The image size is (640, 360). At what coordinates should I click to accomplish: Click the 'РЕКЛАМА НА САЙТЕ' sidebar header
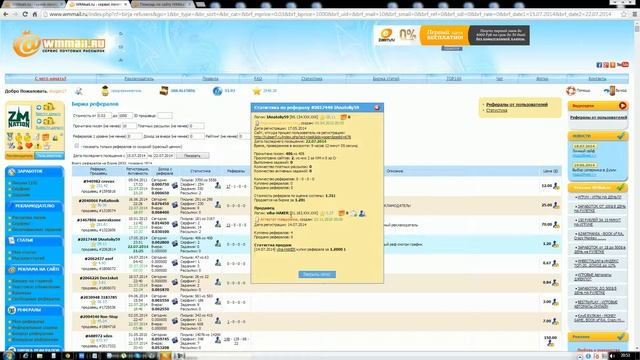[x=35, y=269]
